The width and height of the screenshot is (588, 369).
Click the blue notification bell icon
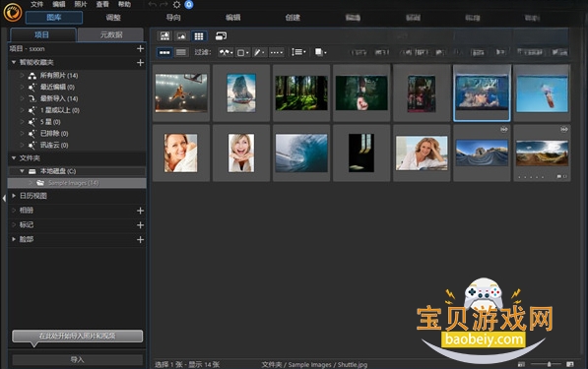coord(189,5)
